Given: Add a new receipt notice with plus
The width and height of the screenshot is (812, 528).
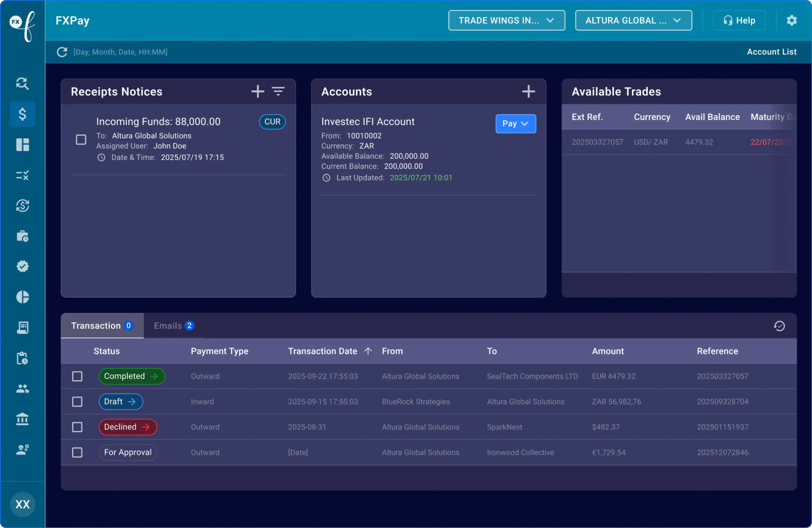Looking at the screenshot, I should coord(258,91).
